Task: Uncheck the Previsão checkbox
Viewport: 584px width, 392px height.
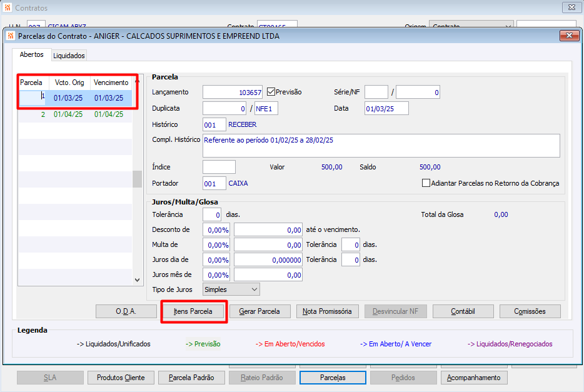Action: [x=271, y=91]
